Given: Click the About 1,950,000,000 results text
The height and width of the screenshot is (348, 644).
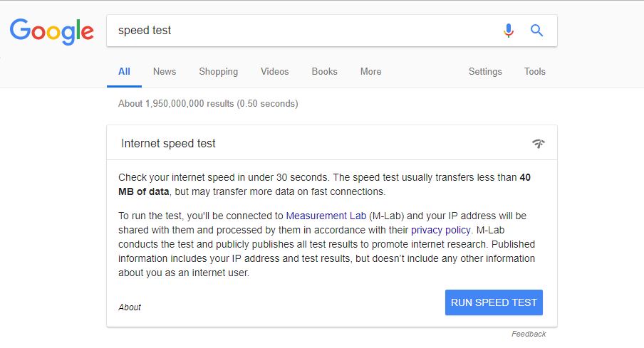Looking at the screenshot, I should click(208, 103).
